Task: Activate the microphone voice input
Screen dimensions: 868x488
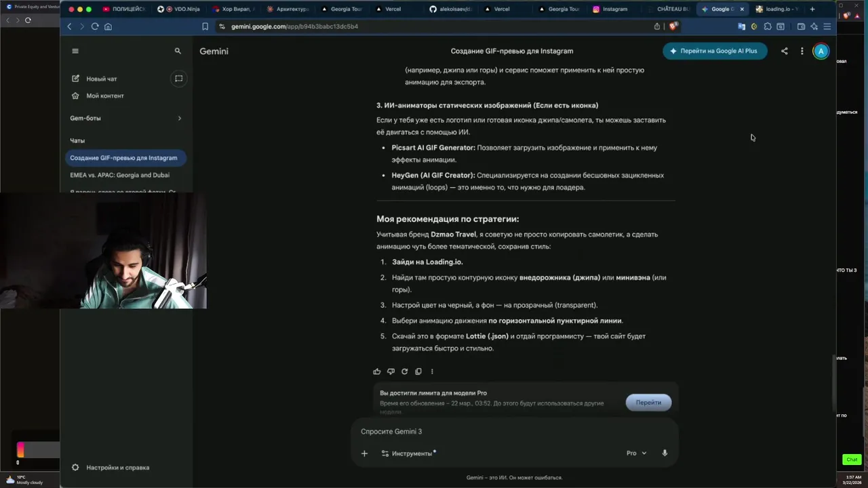Action: 665,453
